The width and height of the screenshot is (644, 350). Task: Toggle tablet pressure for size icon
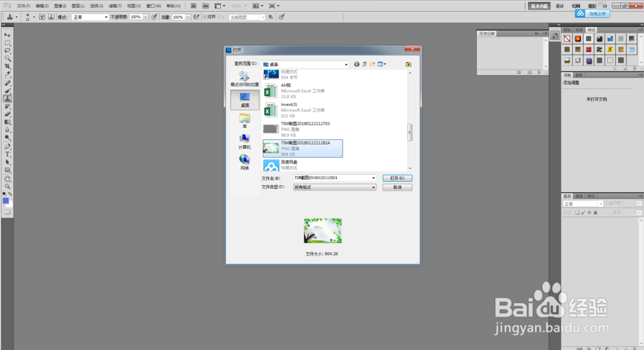(281, 17)
